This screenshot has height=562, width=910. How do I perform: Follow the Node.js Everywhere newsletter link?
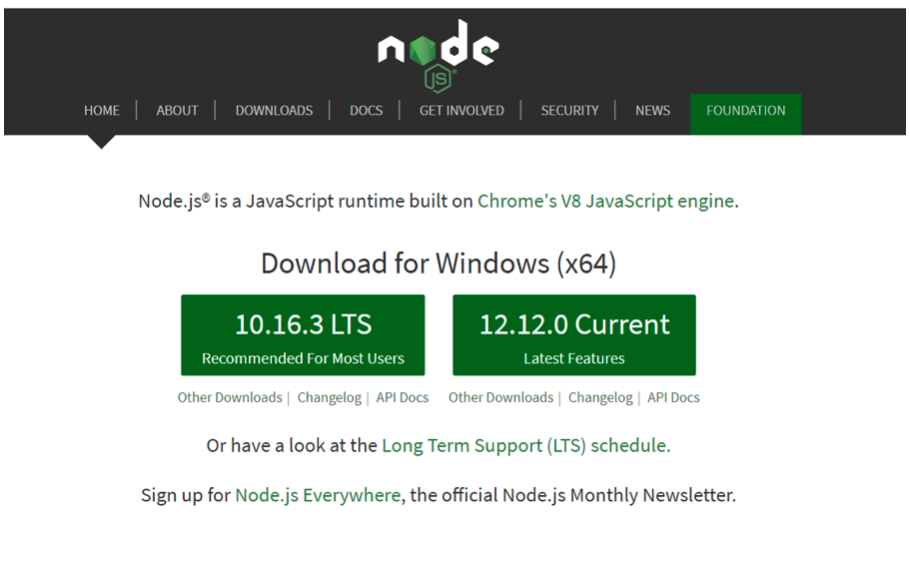click(x=317, y=495)
